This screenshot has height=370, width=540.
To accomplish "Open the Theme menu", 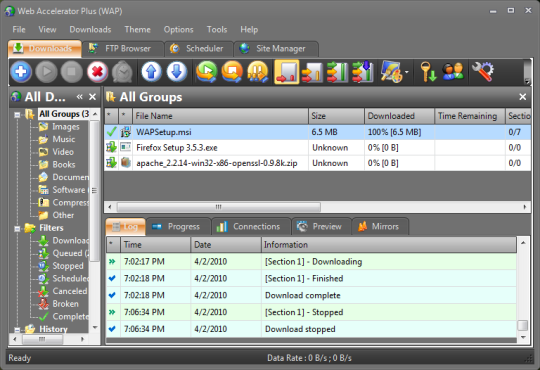I will click(x=137, y=30).
